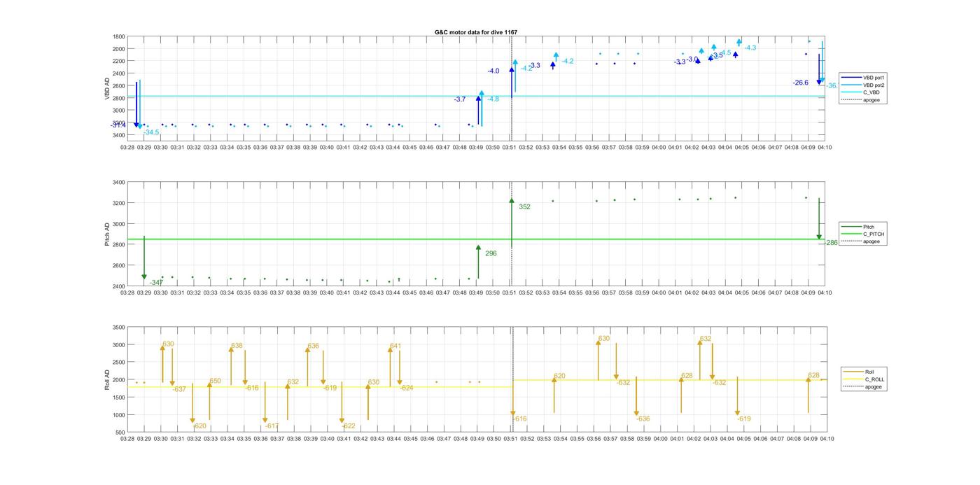Click the '-636' roll value label
This screenshot has width=980, height=485.
pos(643,419)
